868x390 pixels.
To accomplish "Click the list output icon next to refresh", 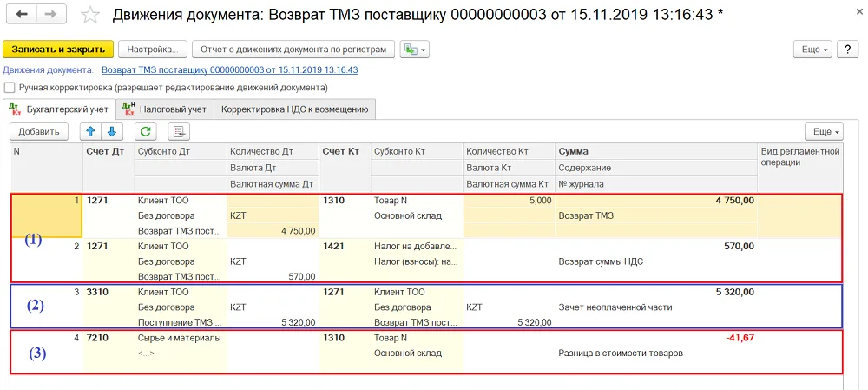I will 178,132.
